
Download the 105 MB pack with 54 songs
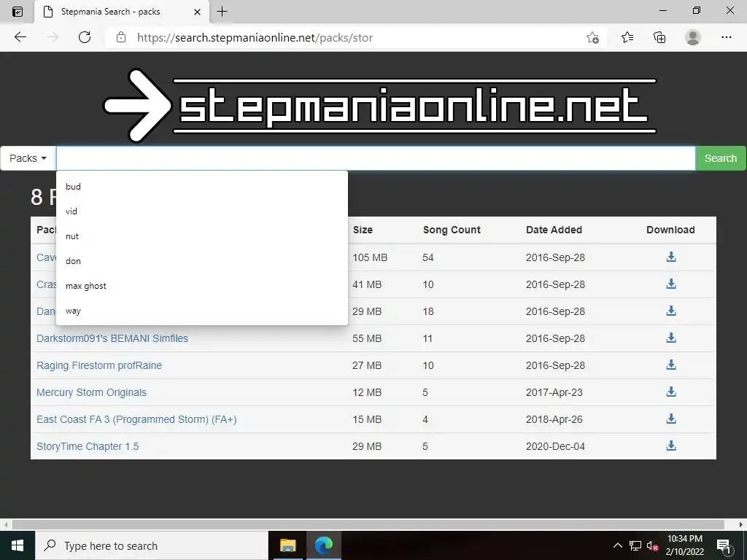(671, 257)
